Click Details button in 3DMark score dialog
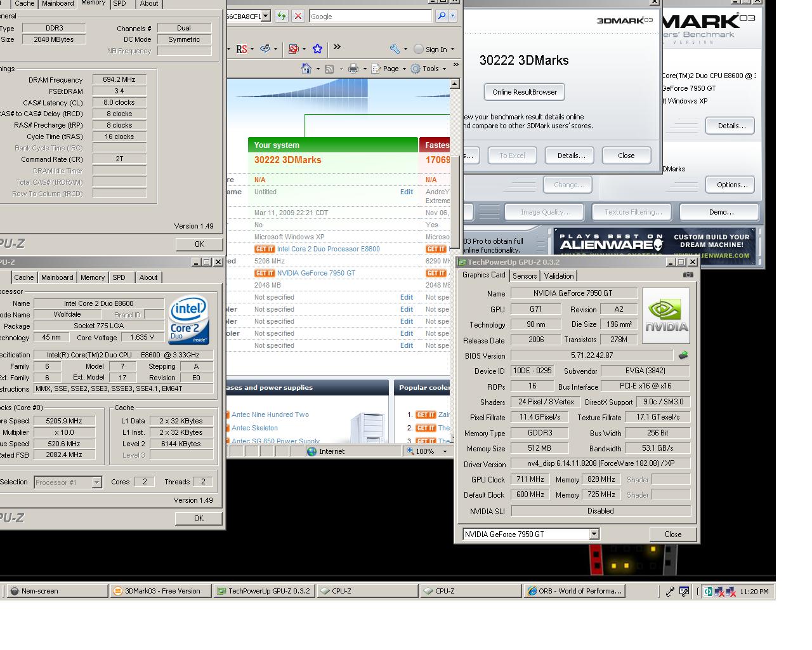 (x=571, y=156)
